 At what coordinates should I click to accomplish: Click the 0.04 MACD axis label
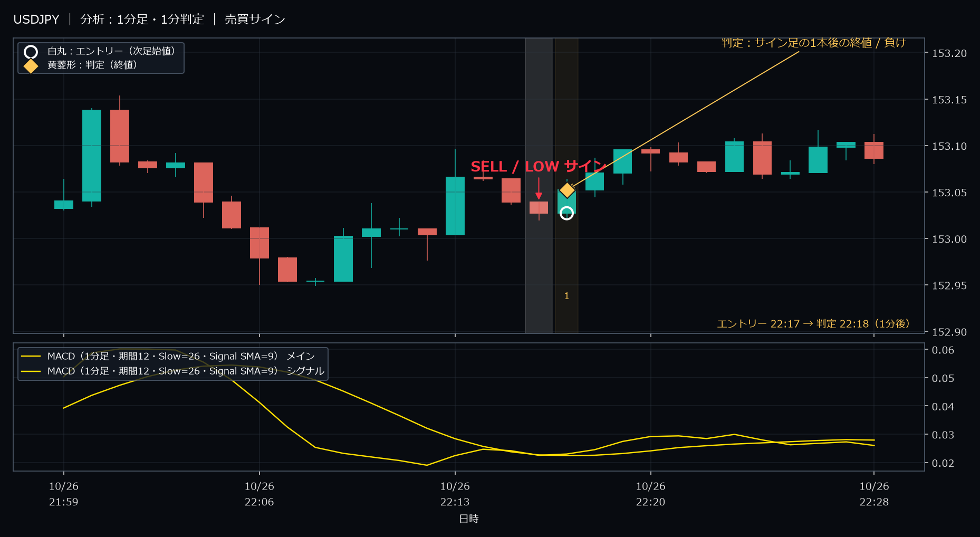point(943,407)
